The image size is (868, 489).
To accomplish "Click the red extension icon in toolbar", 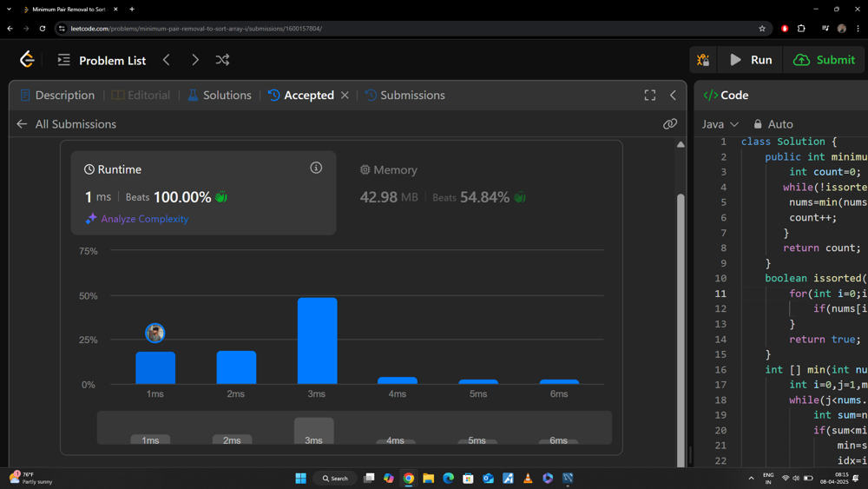I will click(x=785, y=29).
